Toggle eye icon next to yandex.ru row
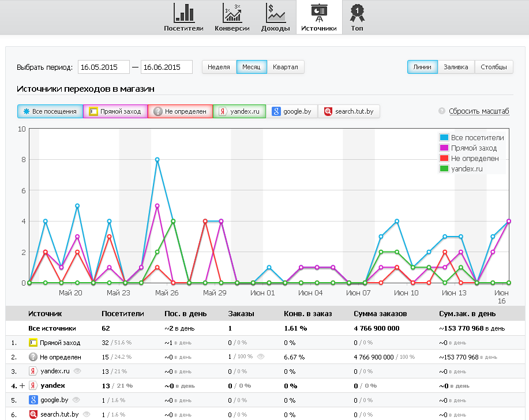This screenshot has height=420, width=529. [x=77, y=372]
